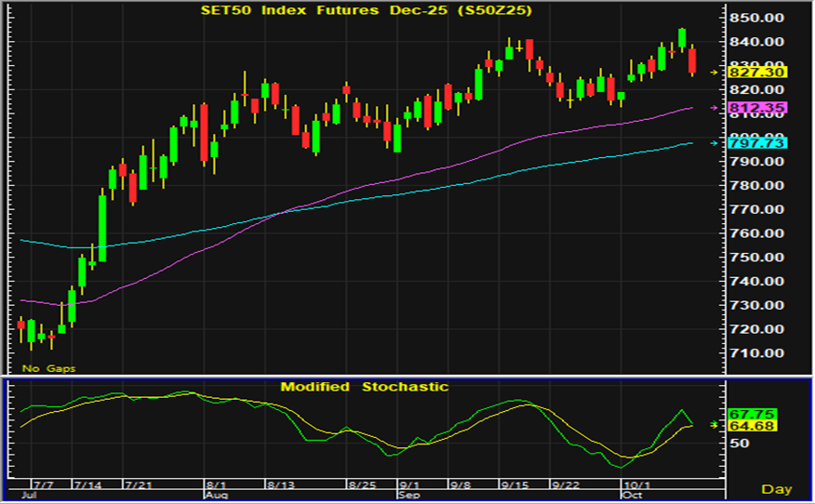The image size is (815, 504).
Task: Click the yellow 64.68 stochastic value
Action: [x=746, y=426]
